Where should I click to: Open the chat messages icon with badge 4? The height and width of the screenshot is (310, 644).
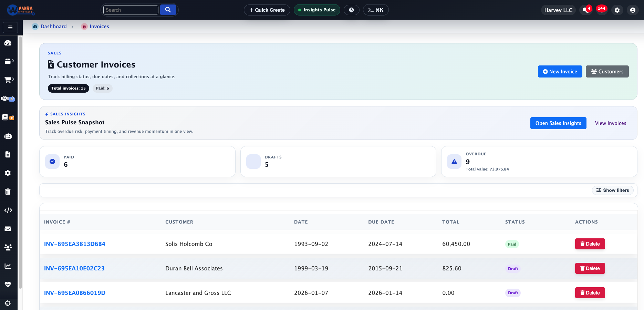[585, 10]
